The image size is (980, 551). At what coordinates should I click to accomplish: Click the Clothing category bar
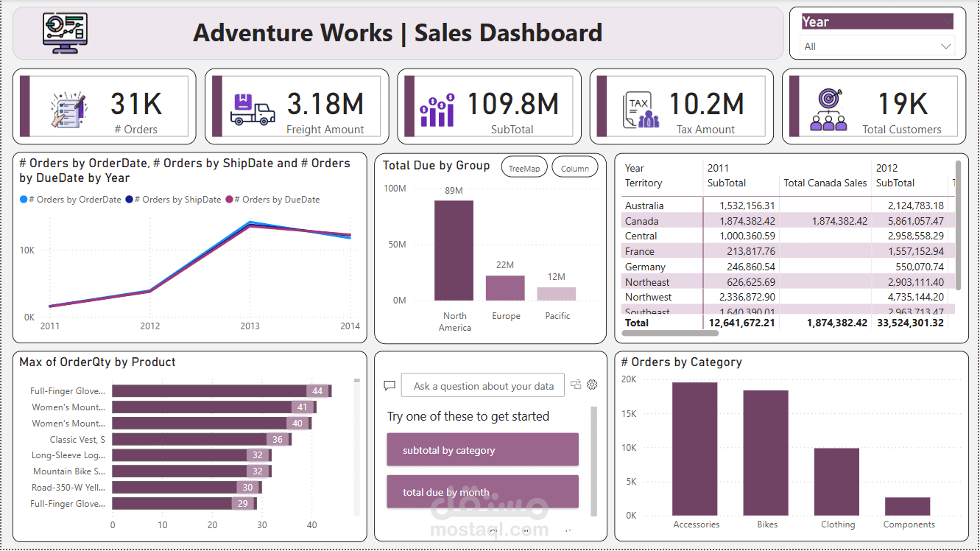(836, 482)
